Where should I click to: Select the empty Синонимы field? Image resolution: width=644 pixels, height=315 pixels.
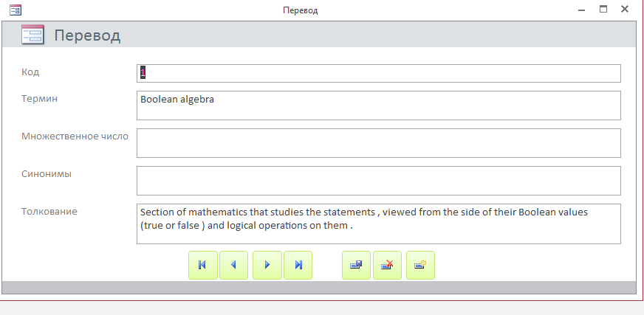[379, 181]
